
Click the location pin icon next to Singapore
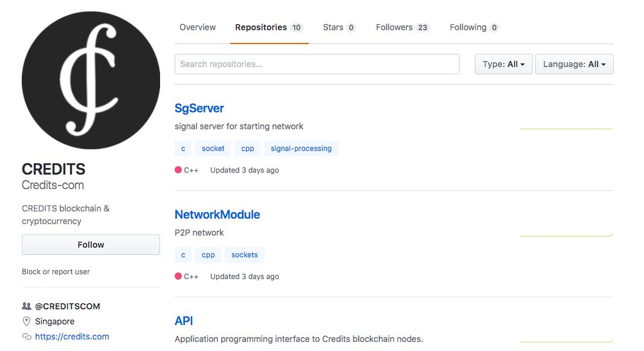pos(27,321)
